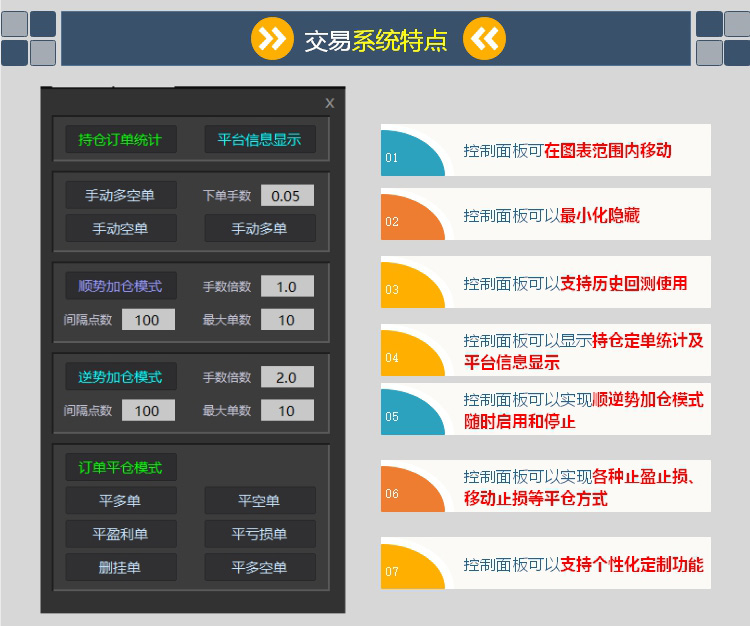
Task: Click the orange 06 feature badge
Action: pos(412,489)
